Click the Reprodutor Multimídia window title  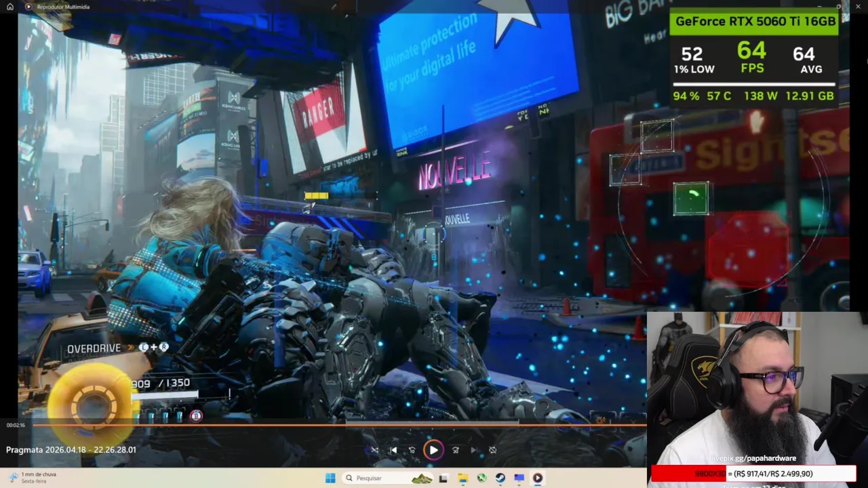point(63,7)
